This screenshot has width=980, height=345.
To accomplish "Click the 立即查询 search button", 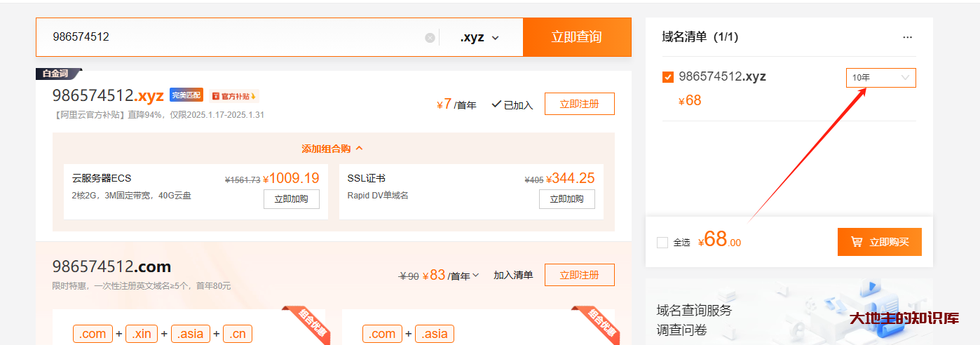I will point(577,37).
